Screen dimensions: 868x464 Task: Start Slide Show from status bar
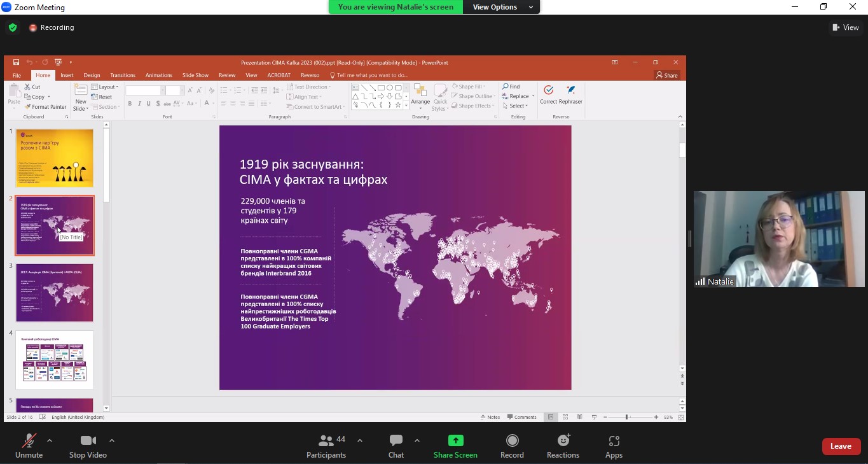pos(594,417)
